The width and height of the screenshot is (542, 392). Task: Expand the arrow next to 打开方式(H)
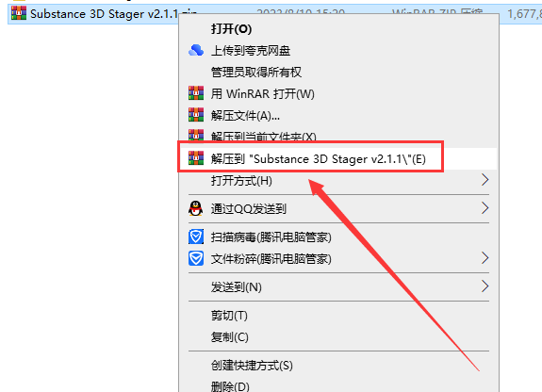pyautogui.click(x=485, y=180)
